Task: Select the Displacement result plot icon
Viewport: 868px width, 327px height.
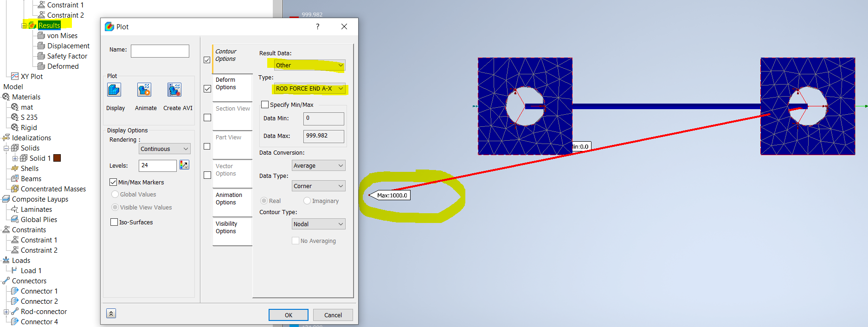Action: pos(41,46)
